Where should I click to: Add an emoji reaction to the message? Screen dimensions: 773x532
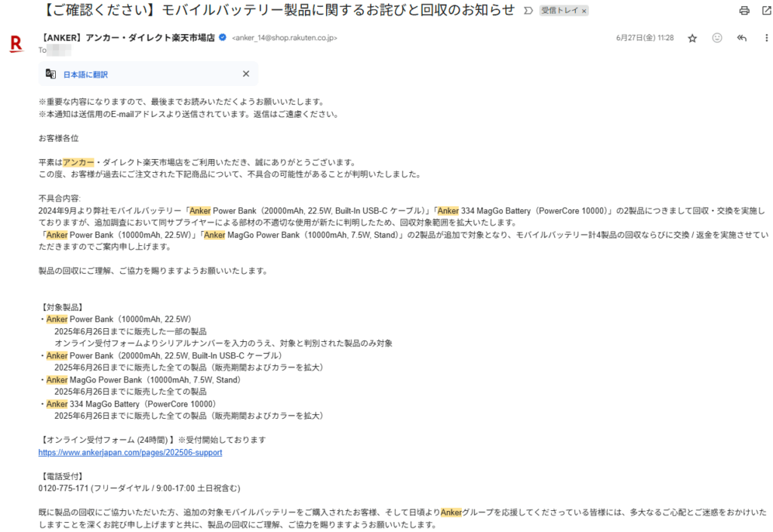717,38
